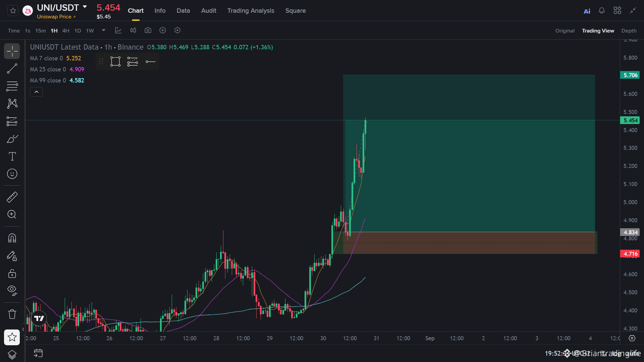Select the Text annotation tool

(x=12, y=156)
